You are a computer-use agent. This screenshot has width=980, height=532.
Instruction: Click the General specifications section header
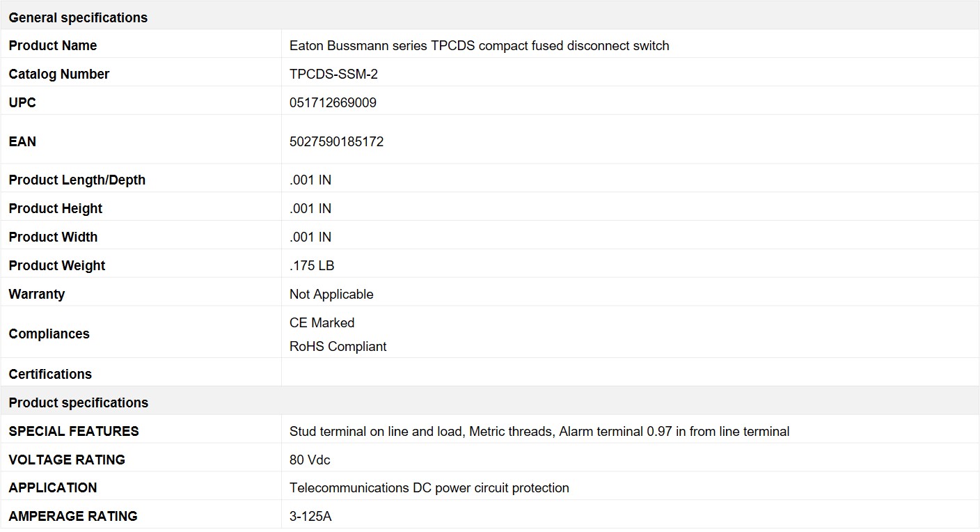tap(490, 17)
